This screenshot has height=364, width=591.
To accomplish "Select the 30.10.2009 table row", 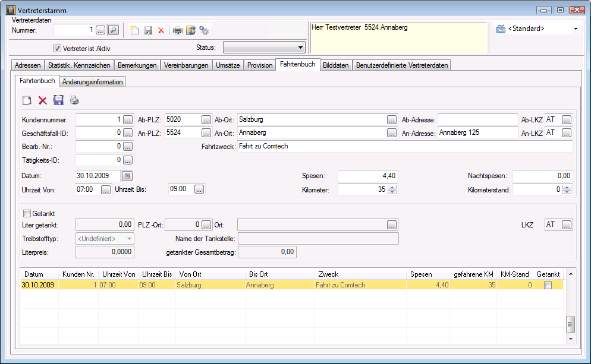I will point(292,285).
